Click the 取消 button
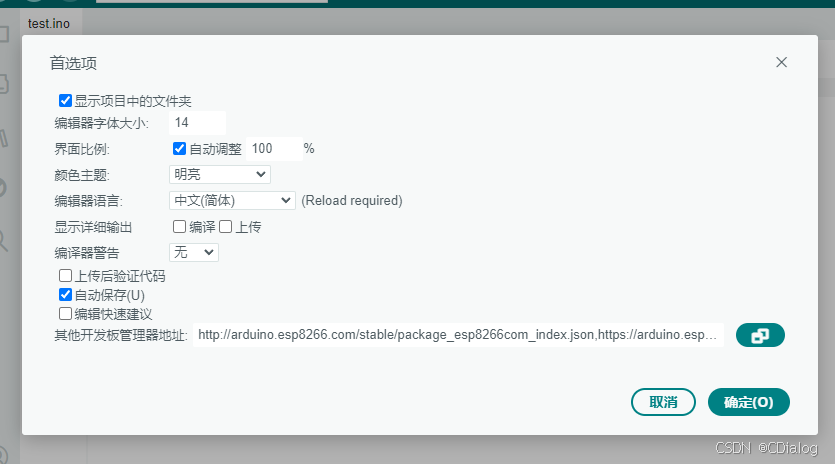This screenshot has height=464, width=835. (x=663, y=402)
